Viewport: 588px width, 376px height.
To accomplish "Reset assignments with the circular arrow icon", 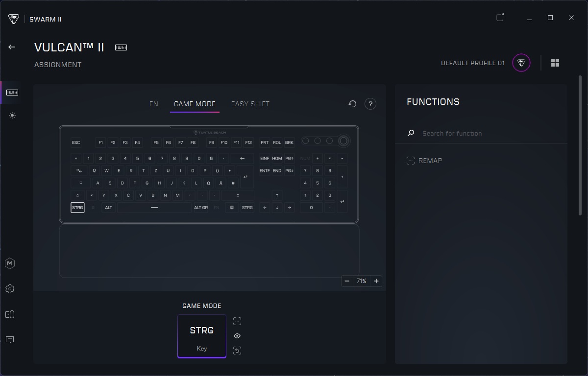I will coord(352,104).
